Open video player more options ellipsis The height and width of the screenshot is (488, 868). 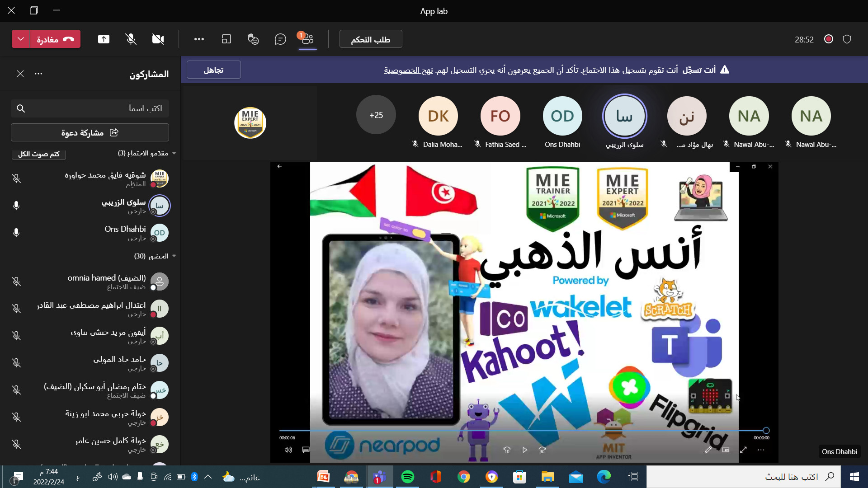[761, 450]
